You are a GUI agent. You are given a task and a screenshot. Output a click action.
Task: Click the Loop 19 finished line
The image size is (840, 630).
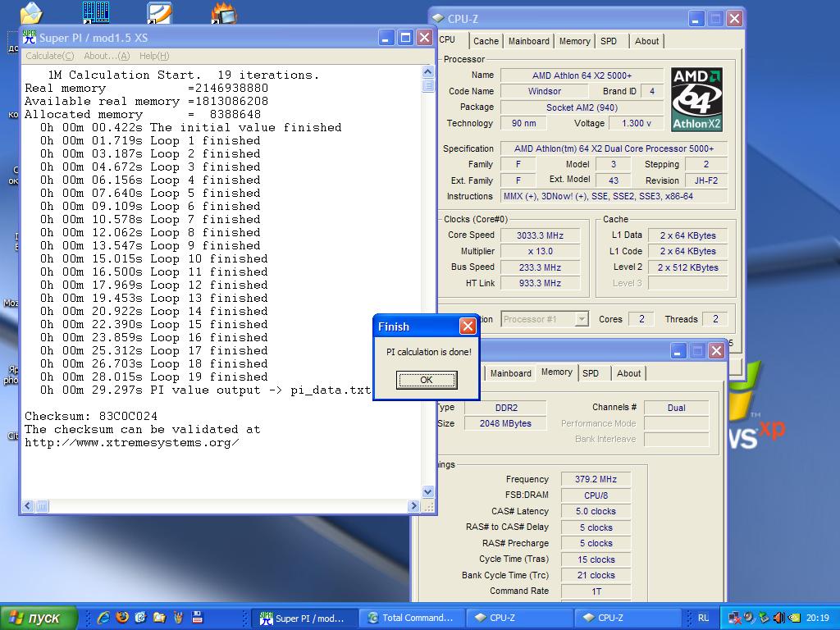click(153, 377)
